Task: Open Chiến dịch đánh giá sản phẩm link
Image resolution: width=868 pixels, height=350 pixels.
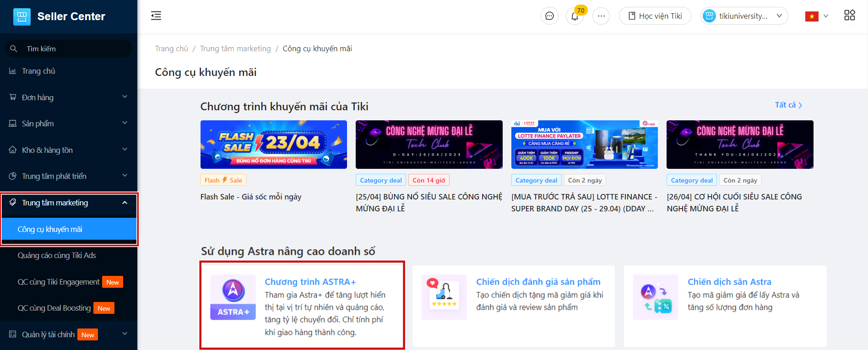Action: click(x=538, y=282)
